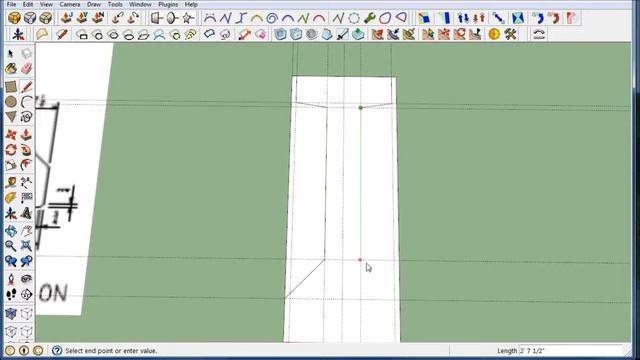Select the pink Eraser tool
Image resolution: width=640 pixels, height=360 pixels.
coord(27,69)
